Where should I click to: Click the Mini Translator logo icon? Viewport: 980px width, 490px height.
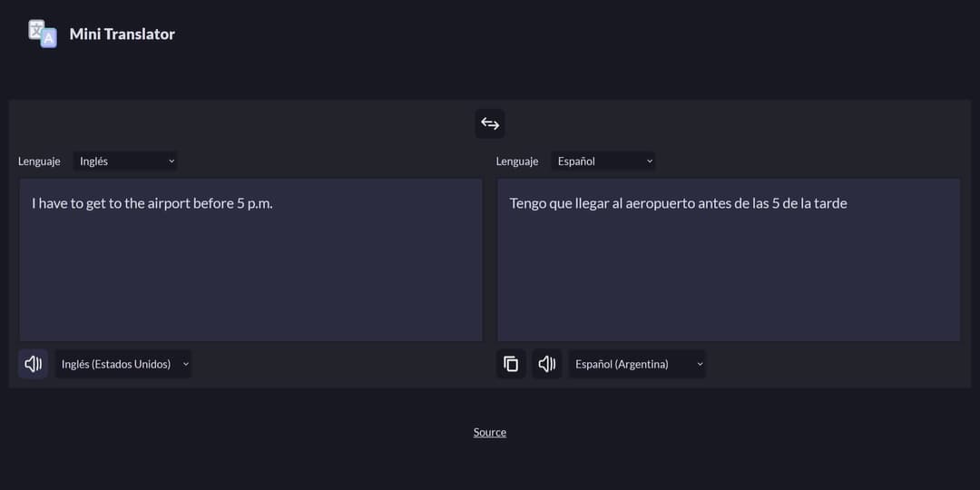click(43, 34)
